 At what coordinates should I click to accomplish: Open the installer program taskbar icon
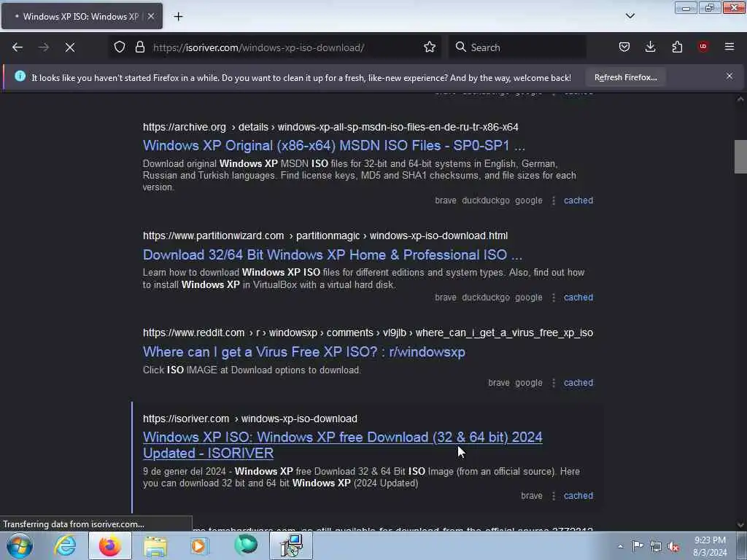tap(291, 545)
